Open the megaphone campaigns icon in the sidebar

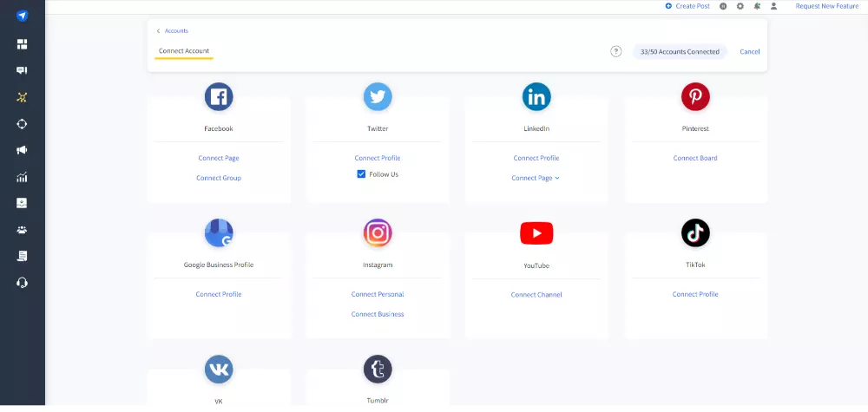coord(23,150)
